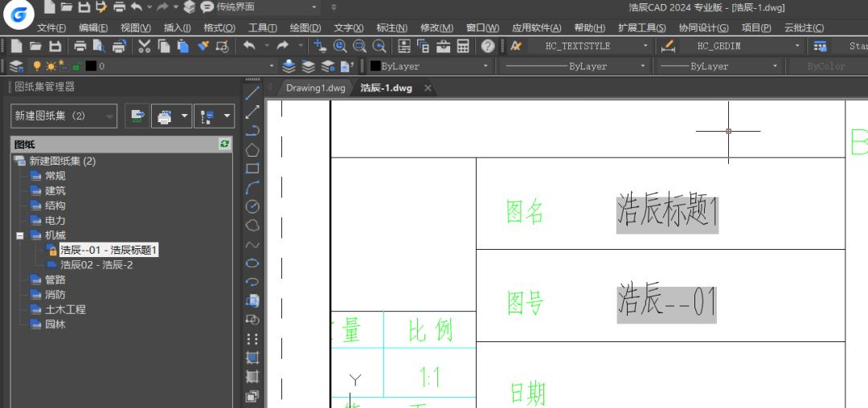This screenshot has width=868, height=408.
Task: Click the Copy icon in standard toolbar
Action: (x=164, y=46)
